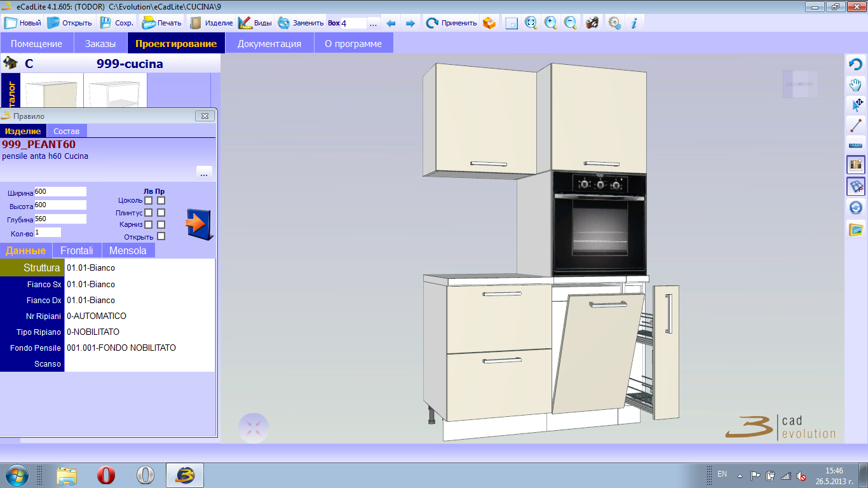Enable the left Цоколь checkbox
Screen dimensions: 868x488
point(148,201)
